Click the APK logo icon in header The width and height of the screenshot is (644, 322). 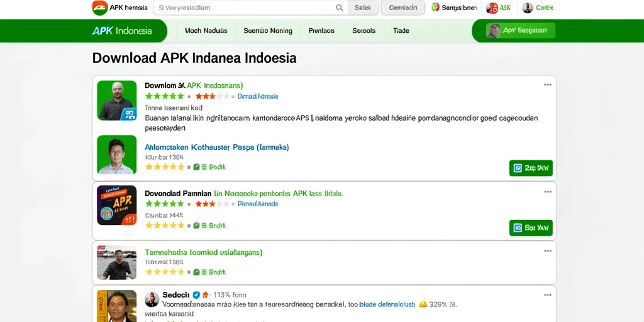point(100,8)
